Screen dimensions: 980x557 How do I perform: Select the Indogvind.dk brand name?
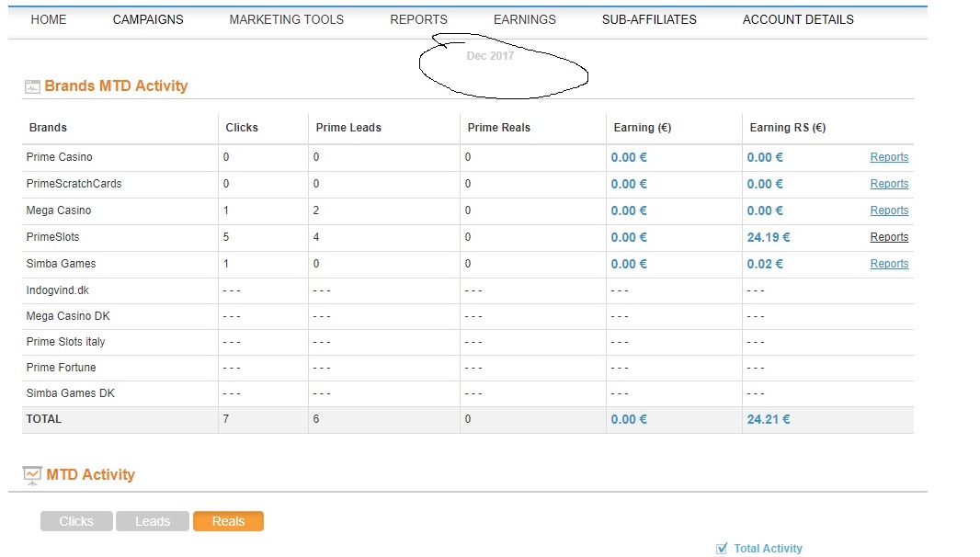58,290
